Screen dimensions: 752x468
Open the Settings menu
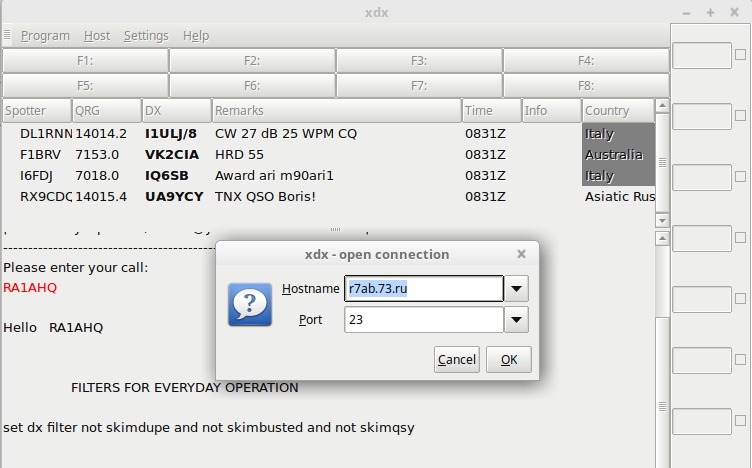(x=146, y=36)
